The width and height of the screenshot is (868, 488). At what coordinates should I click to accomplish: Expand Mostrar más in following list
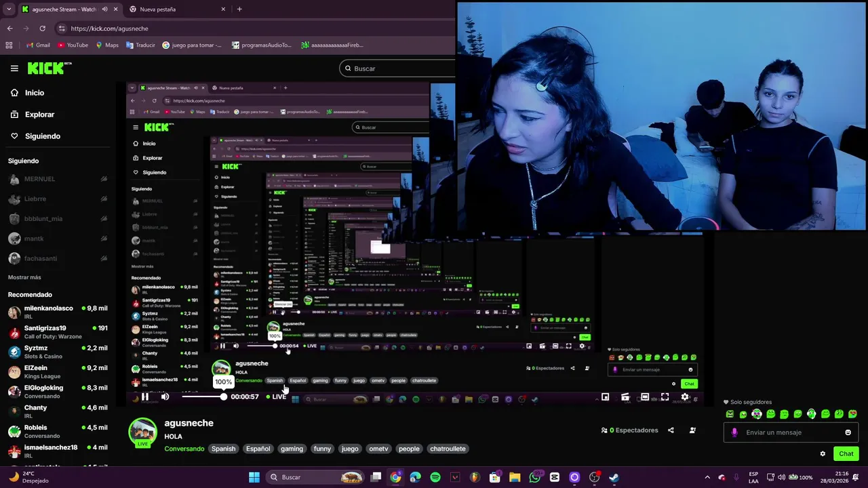click(x=24, y=277)
